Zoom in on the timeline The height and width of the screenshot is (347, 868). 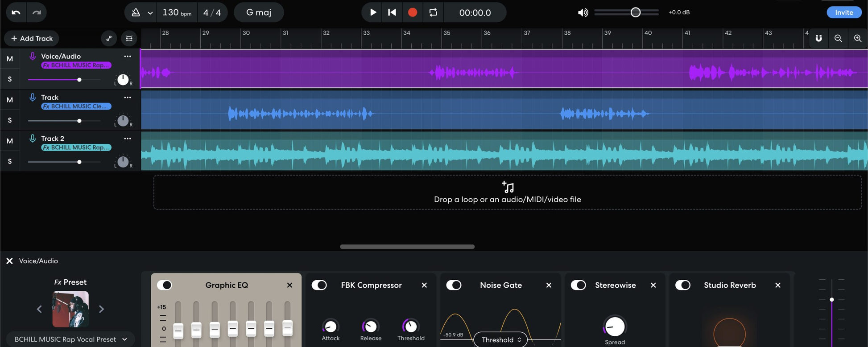tap(857, 38)
